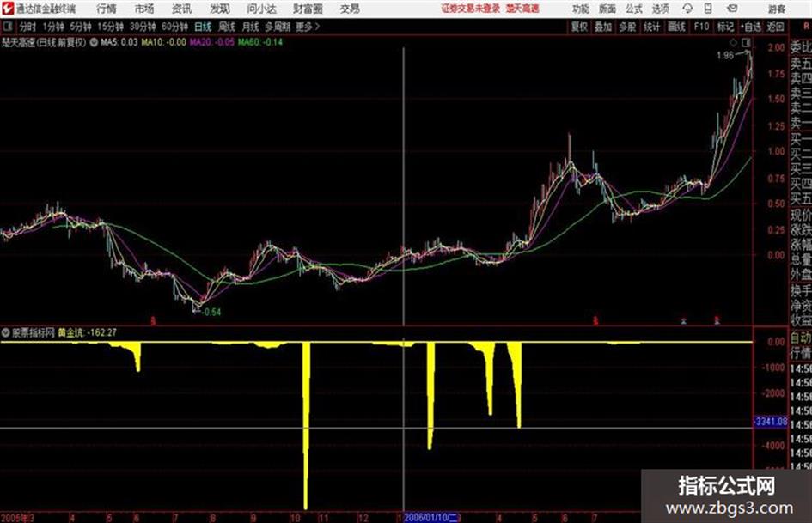This screenshot has height=523, width=812.
Task: Switch to the 30分钟 period tab
Action: (x=143, y=27)
